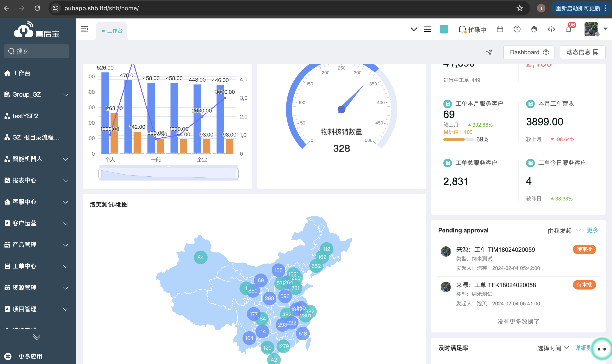Click the Dashboard settings button
Viewport: 612px width, 364px height.
coord(529,52)
